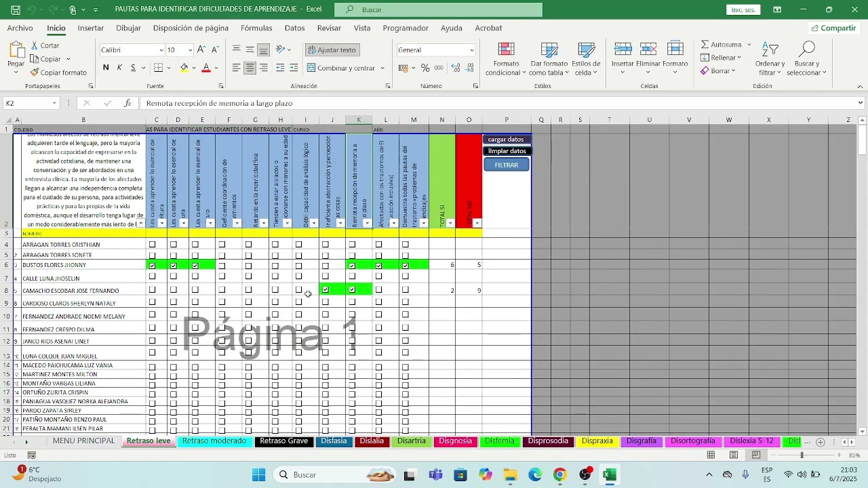Image resolution: width=868 pixels, height=488 pixels.
Task: Click the FILTRAR button
Action: (x=507, y=165)
